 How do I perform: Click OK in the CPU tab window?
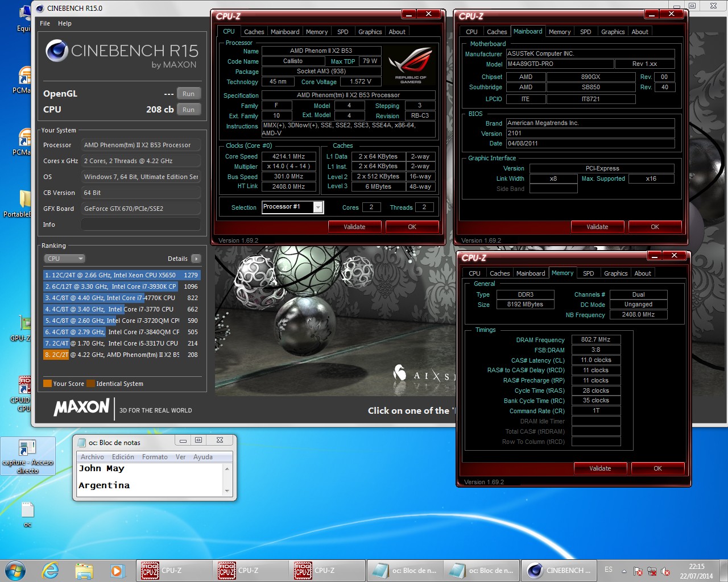412,227
